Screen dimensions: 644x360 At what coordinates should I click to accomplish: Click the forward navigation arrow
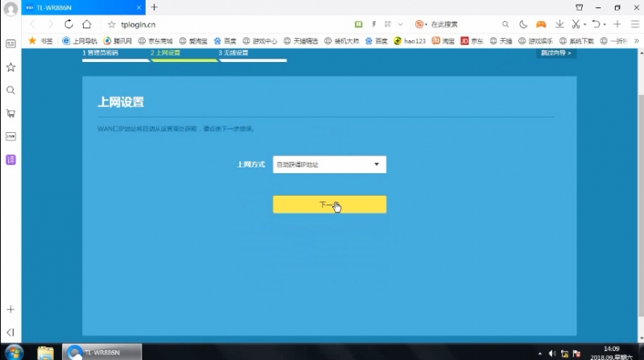click(50, 25)
